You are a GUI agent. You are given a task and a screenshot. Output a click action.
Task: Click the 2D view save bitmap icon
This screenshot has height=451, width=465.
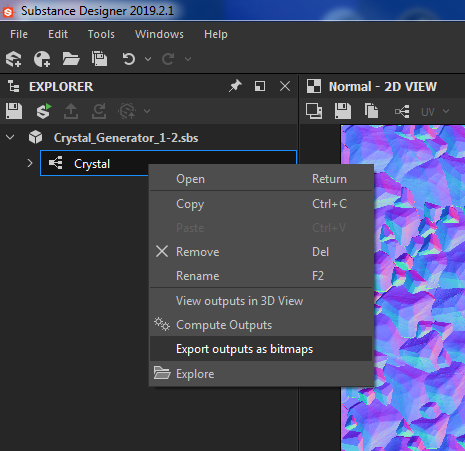pyautogui.click(x=343, y=111)
